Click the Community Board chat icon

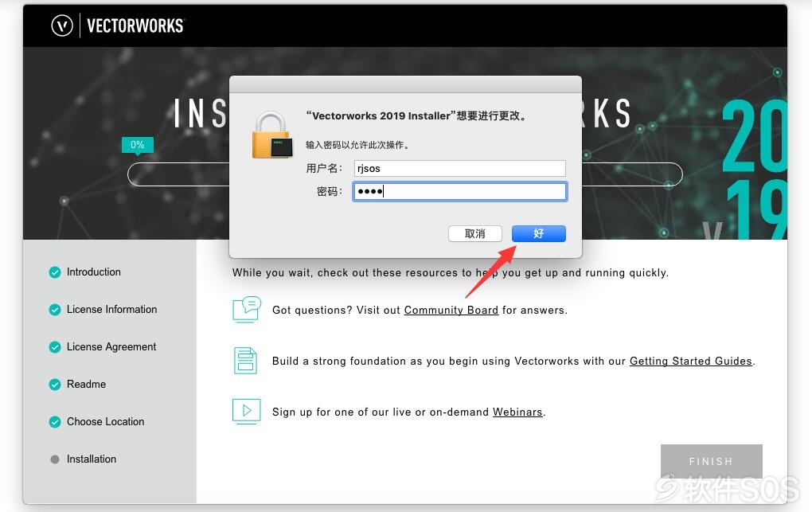coord(247,310)
